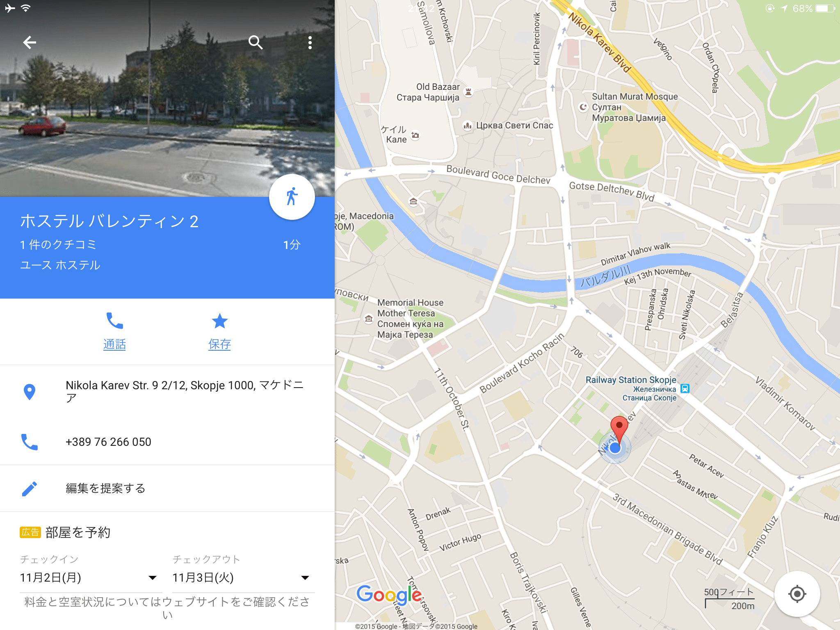Tap the blue current location dot
This screenshot has width=840, height=630.
coord(614,448)
